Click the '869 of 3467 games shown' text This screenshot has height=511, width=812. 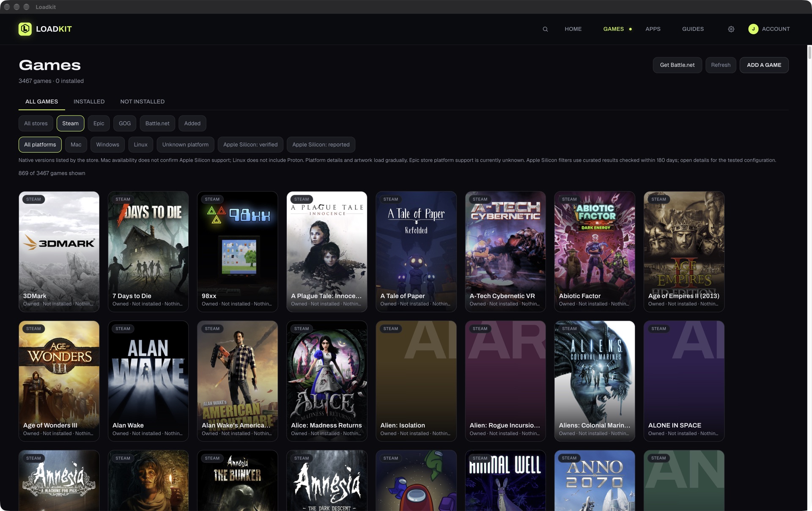(x=52, y=173)
